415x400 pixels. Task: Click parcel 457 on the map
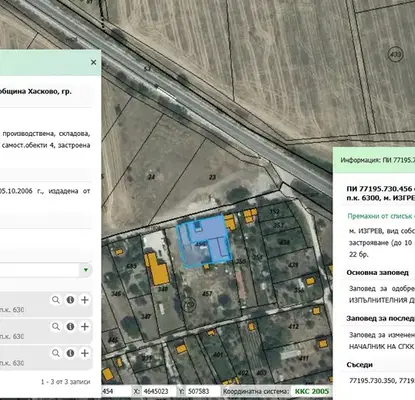pos(207,293)
